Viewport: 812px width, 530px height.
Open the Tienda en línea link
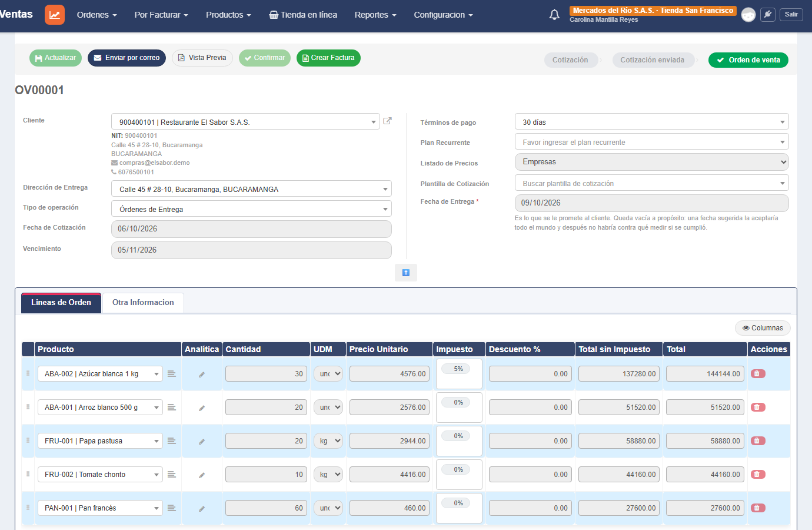(303, 15)
